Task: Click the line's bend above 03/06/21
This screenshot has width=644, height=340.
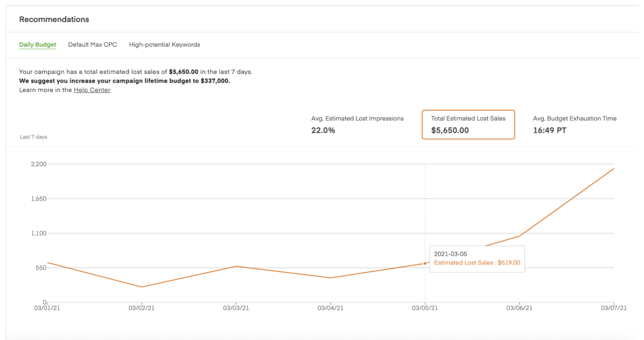Action: [x=519, y=236]
